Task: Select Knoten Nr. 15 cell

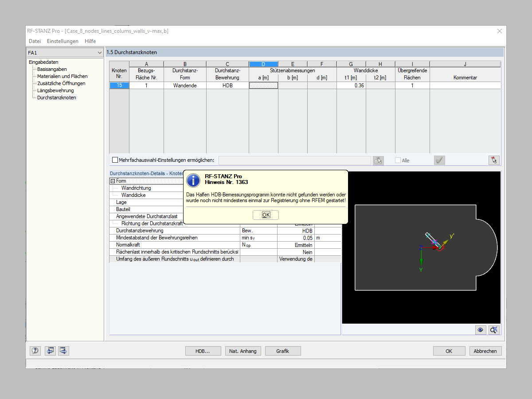Action: click(x=119, y=86)
